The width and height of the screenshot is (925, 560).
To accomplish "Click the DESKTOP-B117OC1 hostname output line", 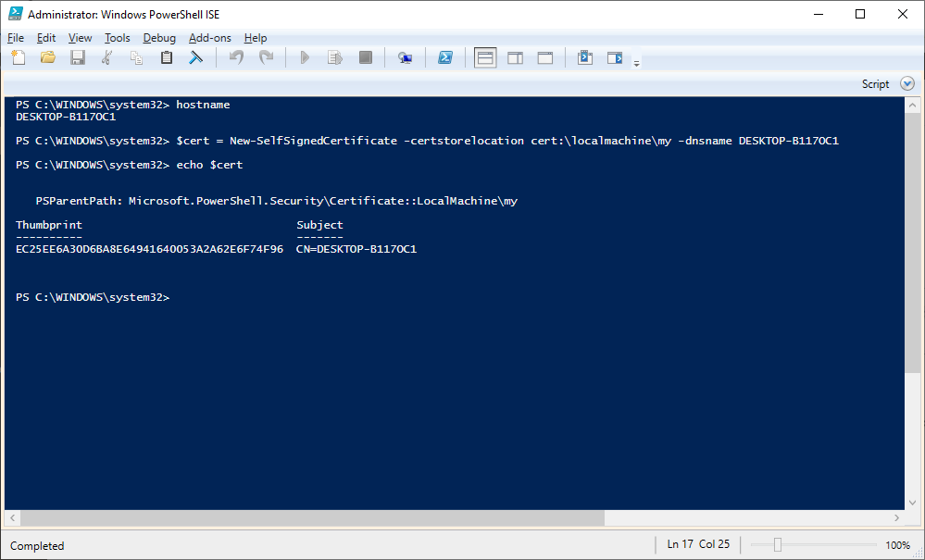I will tap(66, 117).
